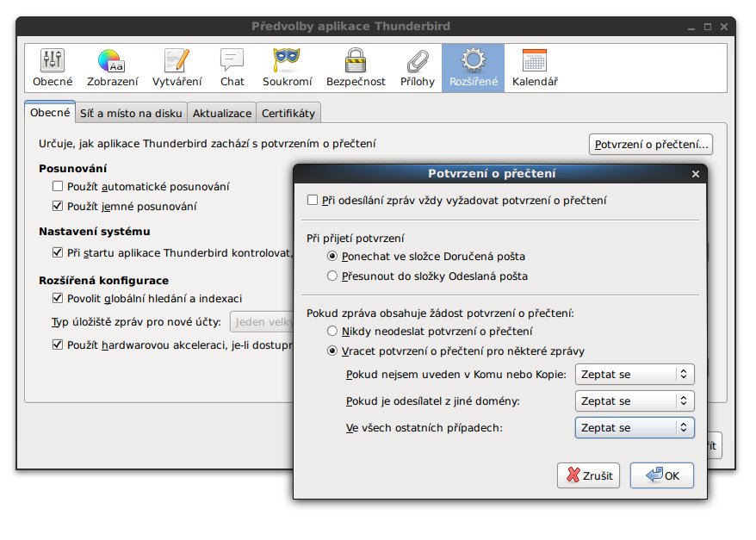Image resolution: width=756 pixels, height=540 pixels.
Task: Click Zrušit to cancel the dialog
Action: point(588,475)
